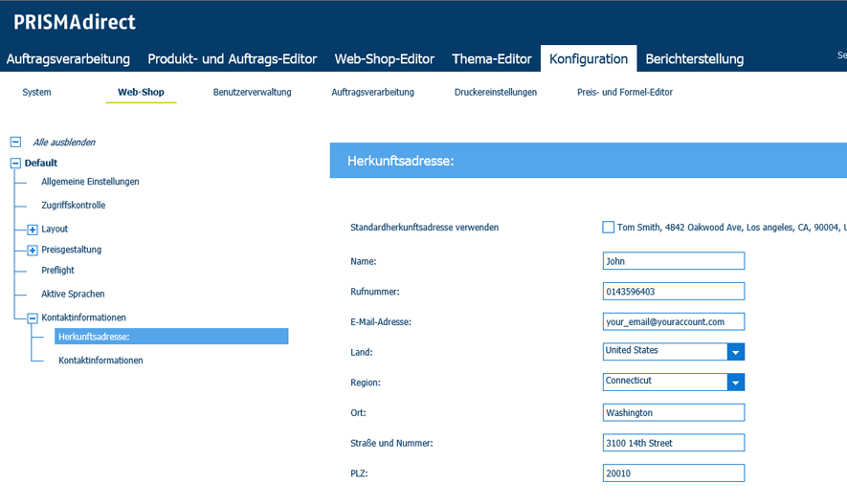The image size is (847, 504).
Task: Expand the Preisgestaltung tree node
Action: [33, 251]
